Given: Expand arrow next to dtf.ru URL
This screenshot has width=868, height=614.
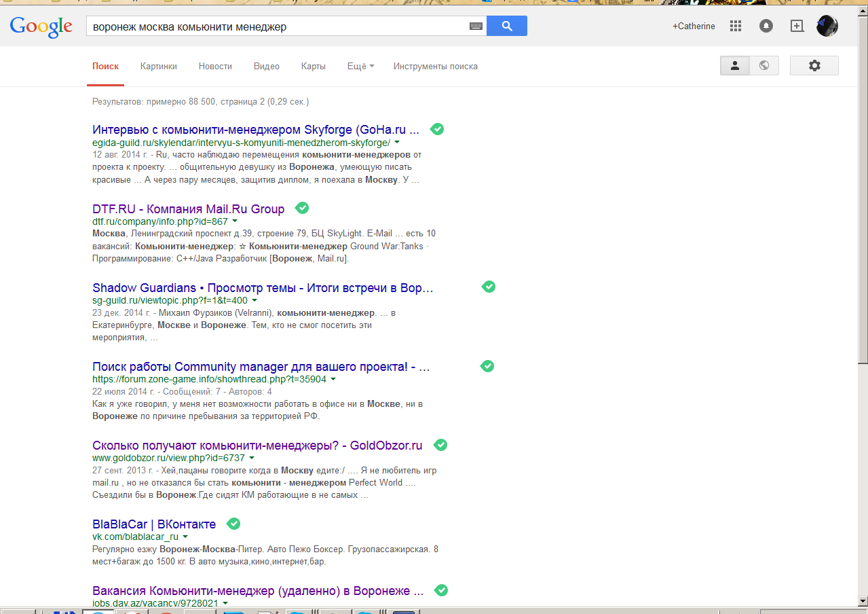Looking at the screenshot, I should [235, 221].
